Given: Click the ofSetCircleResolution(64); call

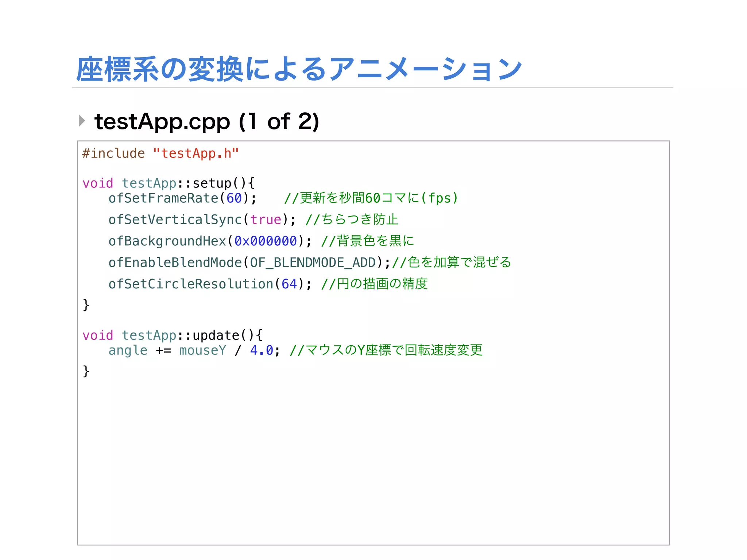Looking at the screenshot, I should pos(210,284).
